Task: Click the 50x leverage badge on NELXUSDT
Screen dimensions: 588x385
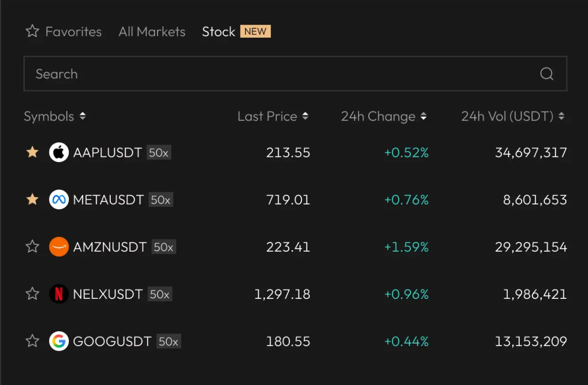Action: pos(160,294)
